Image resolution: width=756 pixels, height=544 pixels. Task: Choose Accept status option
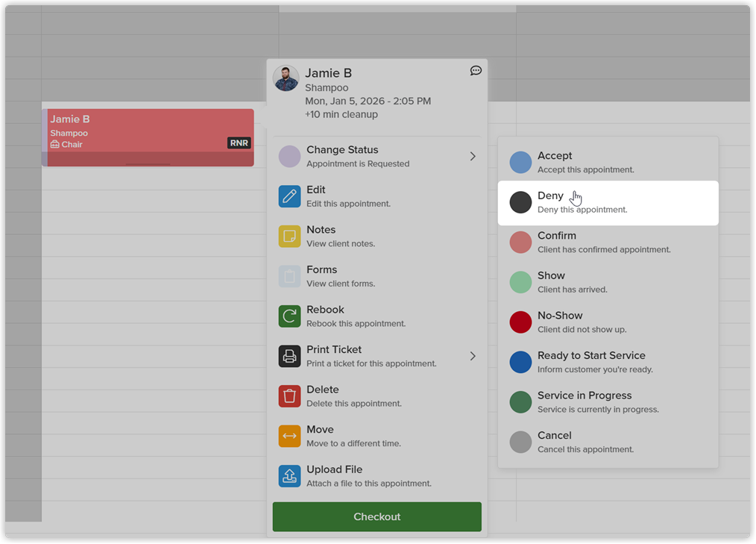tap(608, 163)
